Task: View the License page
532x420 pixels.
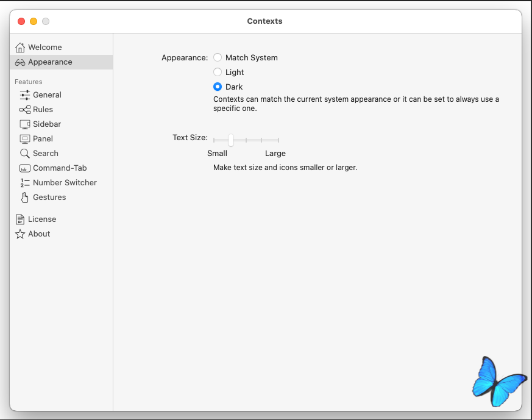Action: point(62,219)
